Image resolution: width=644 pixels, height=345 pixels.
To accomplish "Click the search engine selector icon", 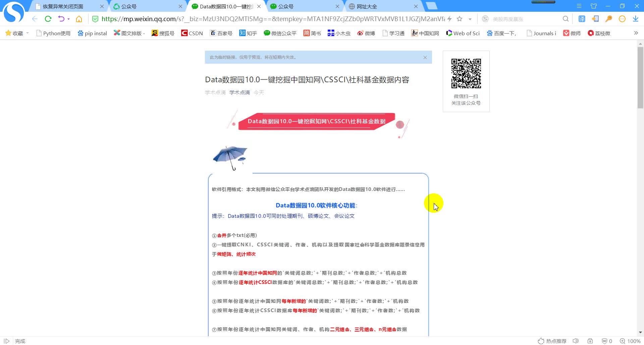I will tap(485, 19).
